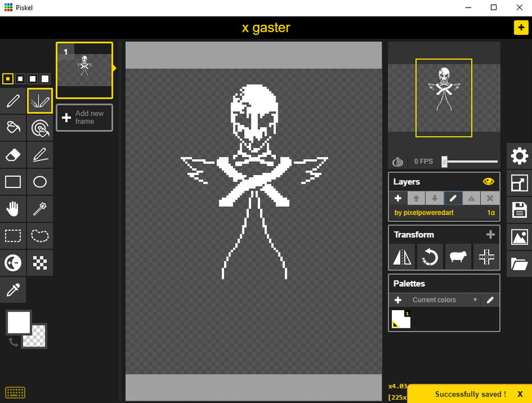Expand Transform panel with plus icon
Viewport: 532px width, 403px height.
(x=490, y=235)
